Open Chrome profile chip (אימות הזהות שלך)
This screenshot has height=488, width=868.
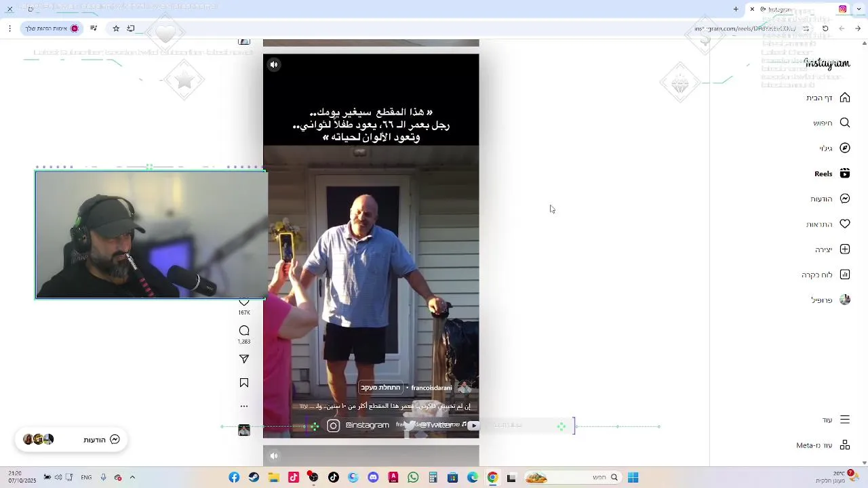pos(52,28)
